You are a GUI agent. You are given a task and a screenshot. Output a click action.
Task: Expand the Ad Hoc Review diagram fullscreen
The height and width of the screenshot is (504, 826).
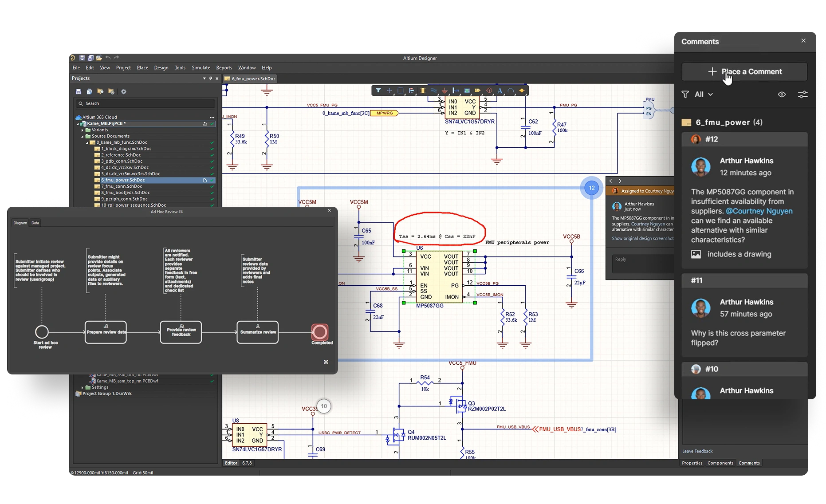(x=326, y=362)
